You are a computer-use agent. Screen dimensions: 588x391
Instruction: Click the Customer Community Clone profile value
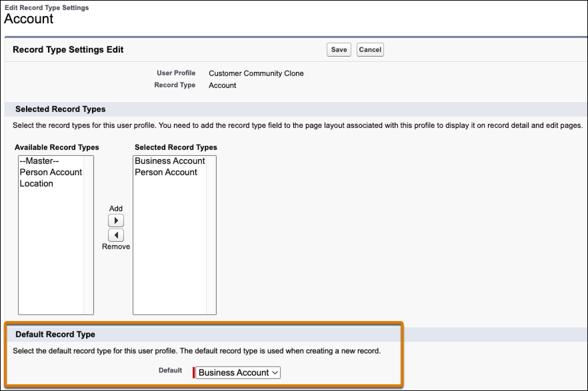[256, 73]
